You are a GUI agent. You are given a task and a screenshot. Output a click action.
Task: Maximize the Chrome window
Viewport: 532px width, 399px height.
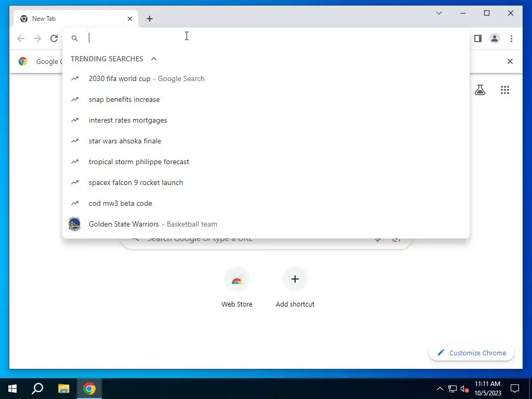tap(486, 13)
